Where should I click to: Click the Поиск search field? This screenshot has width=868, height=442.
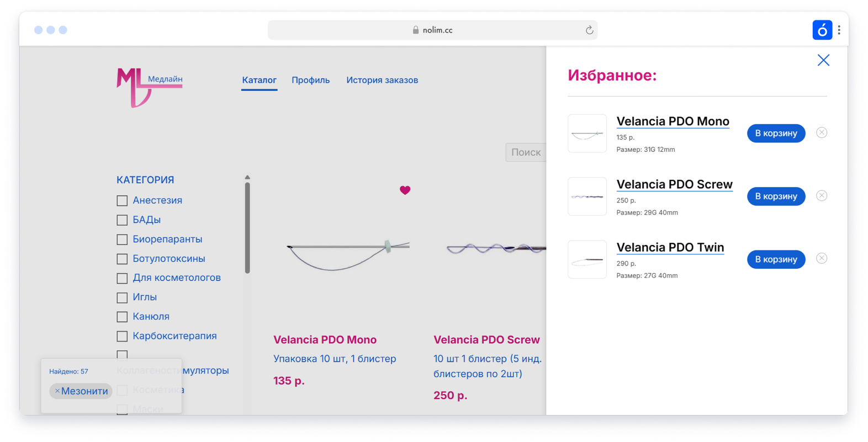point(526,152)
